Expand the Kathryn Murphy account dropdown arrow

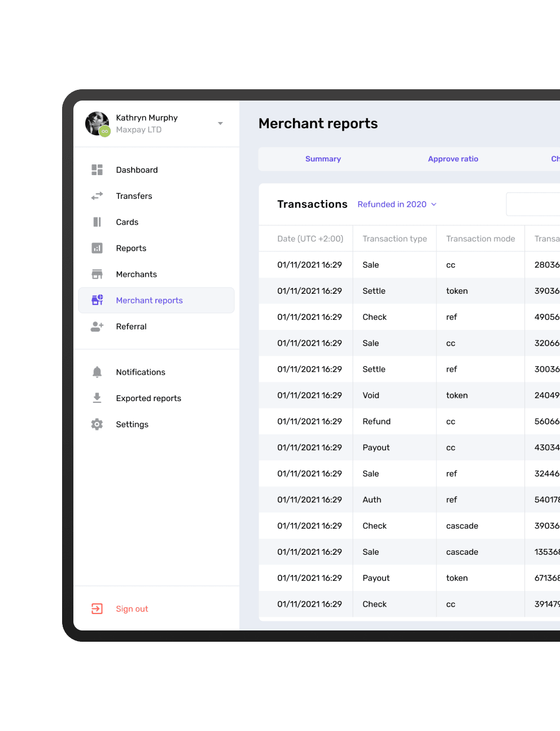pos(220,124)
